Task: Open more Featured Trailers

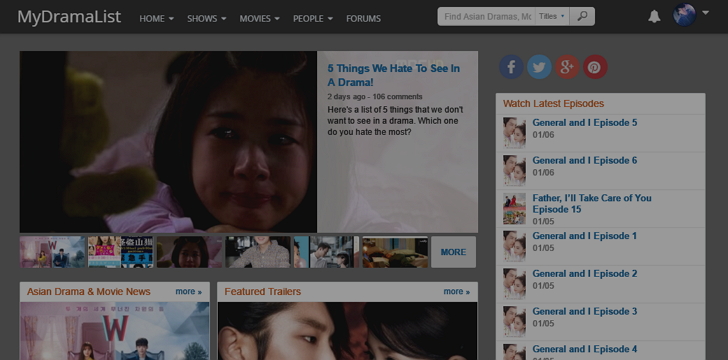Action: coord(456,292)
